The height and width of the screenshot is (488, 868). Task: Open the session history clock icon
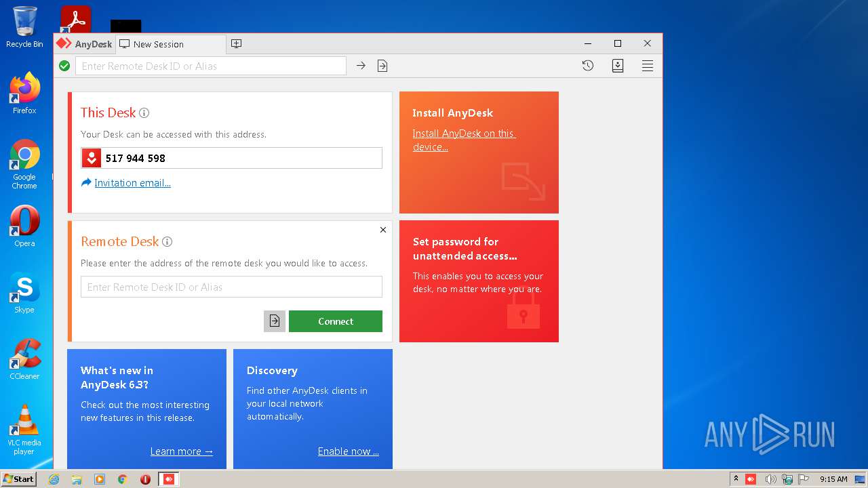588,66
